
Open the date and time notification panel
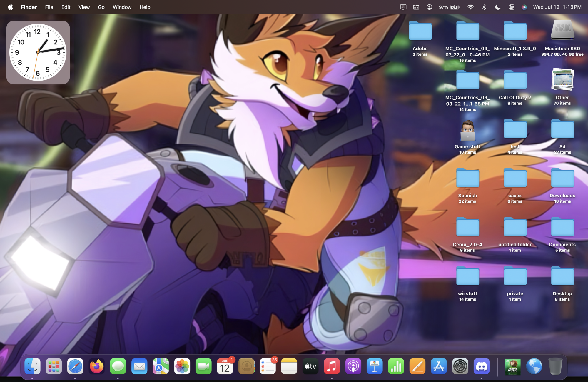557,7
